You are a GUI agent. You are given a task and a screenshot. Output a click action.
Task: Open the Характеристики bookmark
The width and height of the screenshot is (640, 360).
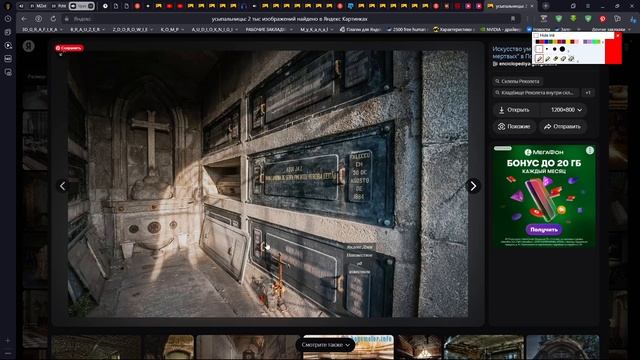[x=453, y=29]
